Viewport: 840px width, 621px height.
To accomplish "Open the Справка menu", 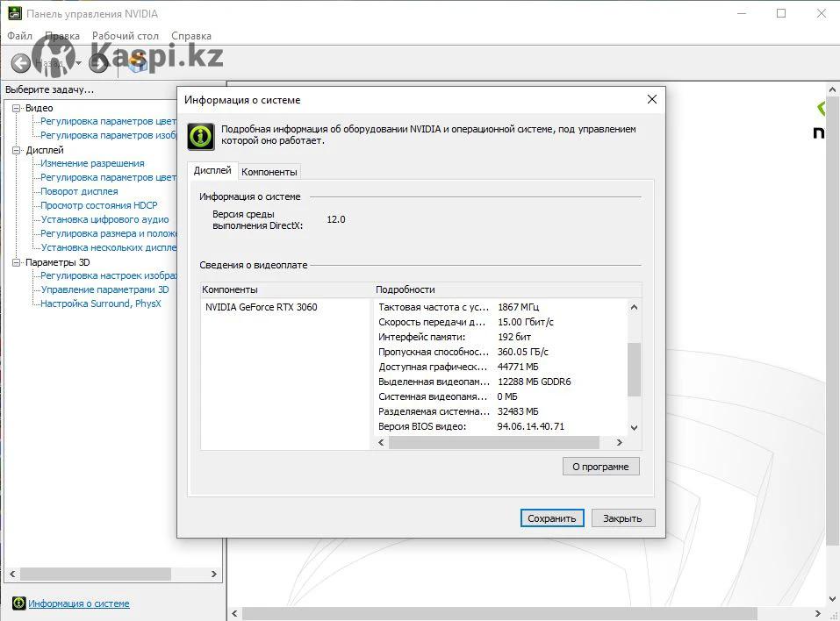I will coord(191,36).
